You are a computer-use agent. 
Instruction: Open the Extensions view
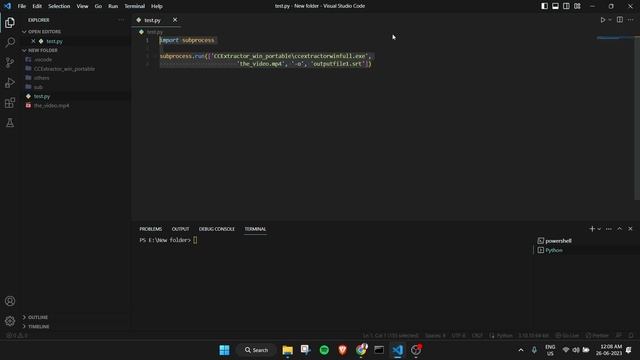coord(10,102)
